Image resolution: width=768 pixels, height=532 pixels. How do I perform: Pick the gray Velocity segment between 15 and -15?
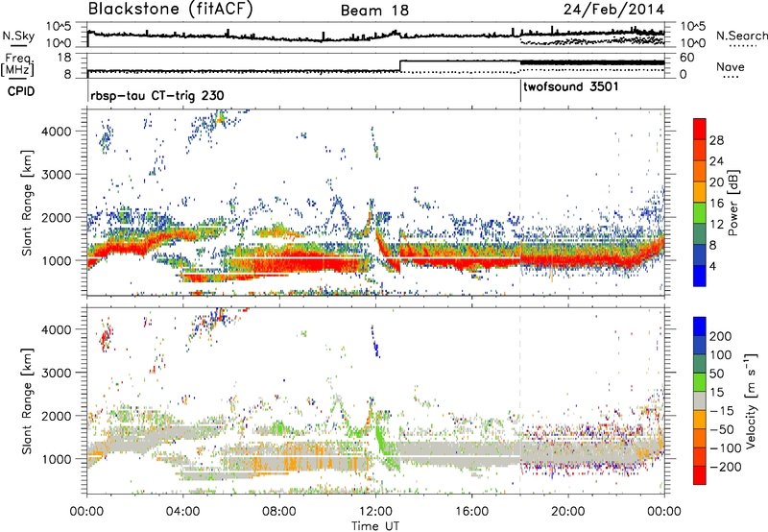point(700,400)
